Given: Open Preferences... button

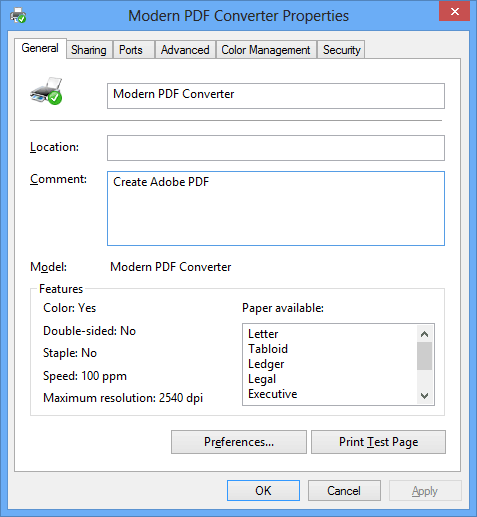Looking at the screenshot, I should point(239,442).
